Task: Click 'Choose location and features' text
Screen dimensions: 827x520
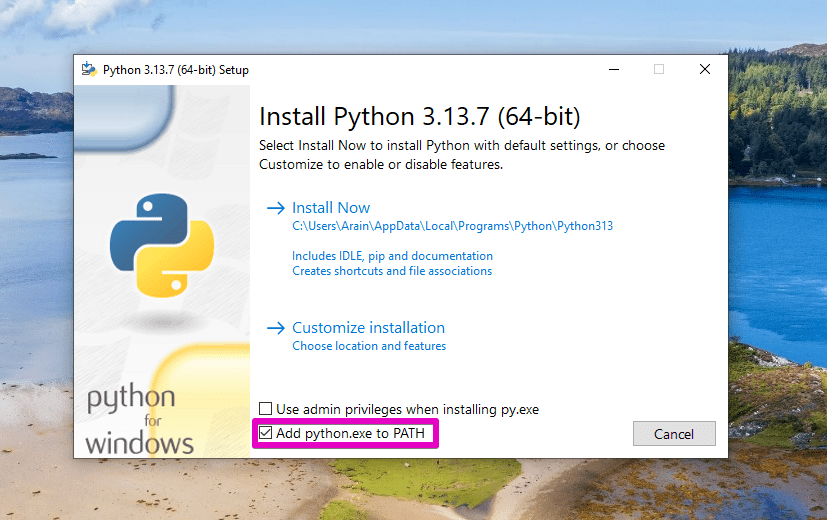Action: [369, 346]
